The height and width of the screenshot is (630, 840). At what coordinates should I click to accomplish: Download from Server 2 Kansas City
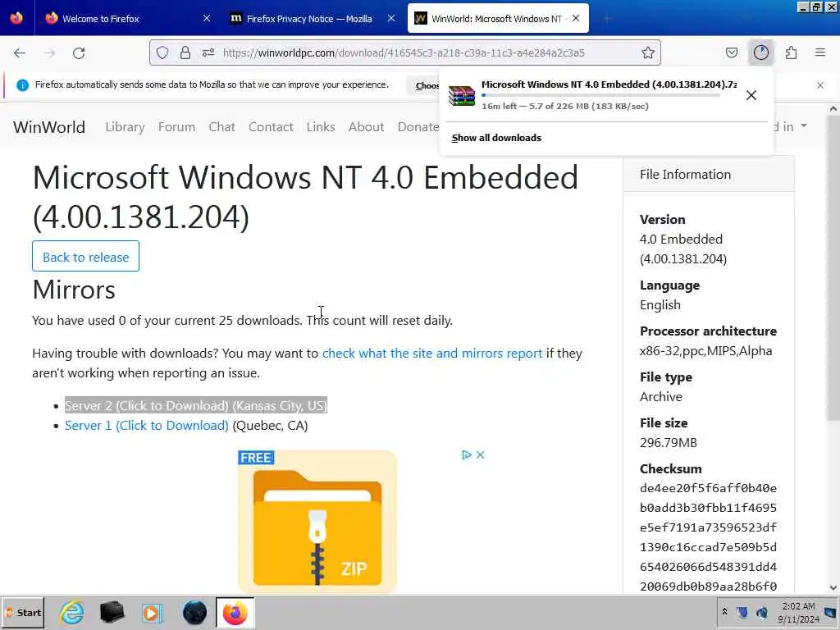tap(195, 405)
